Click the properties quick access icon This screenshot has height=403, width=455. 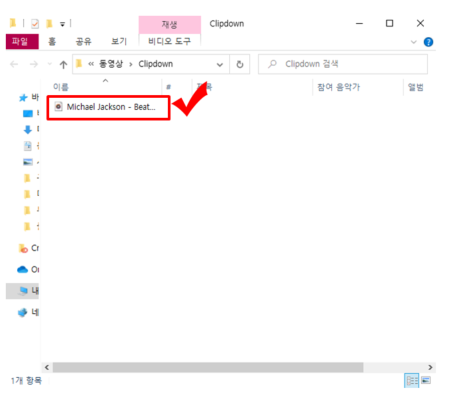click(x=35, y=24)
